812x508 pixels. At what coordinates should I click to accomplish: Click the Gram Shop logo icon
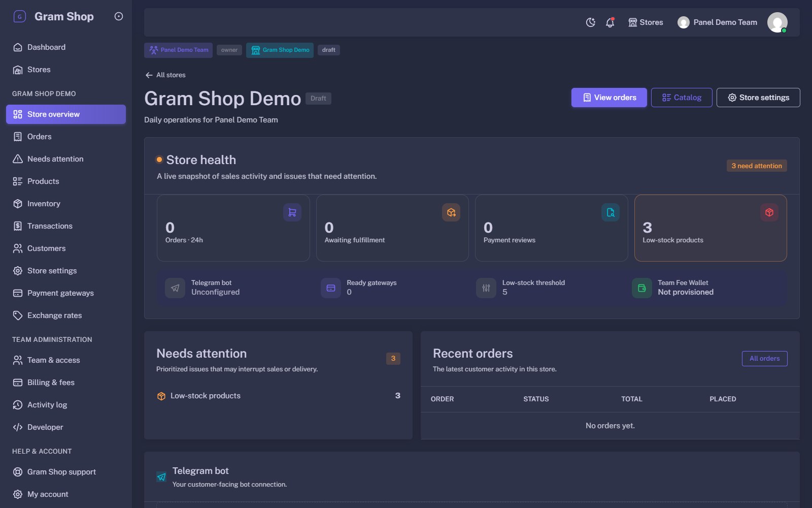(x=19, y=16)
